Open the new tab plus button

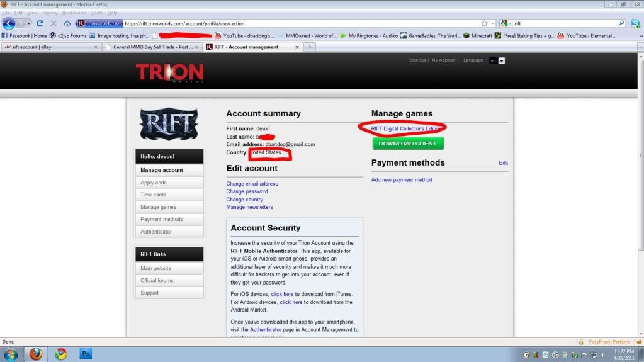pyautogui.click(x=310, y=47)
